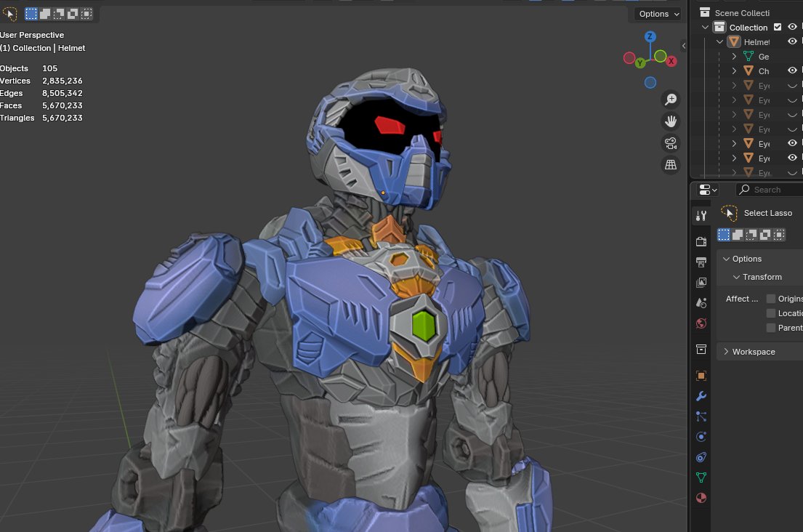The width and height of the screenshot is (803, 532).
Task: Choose 'Invert selection' mode in viewport header
Action: (x=73, y=14)
